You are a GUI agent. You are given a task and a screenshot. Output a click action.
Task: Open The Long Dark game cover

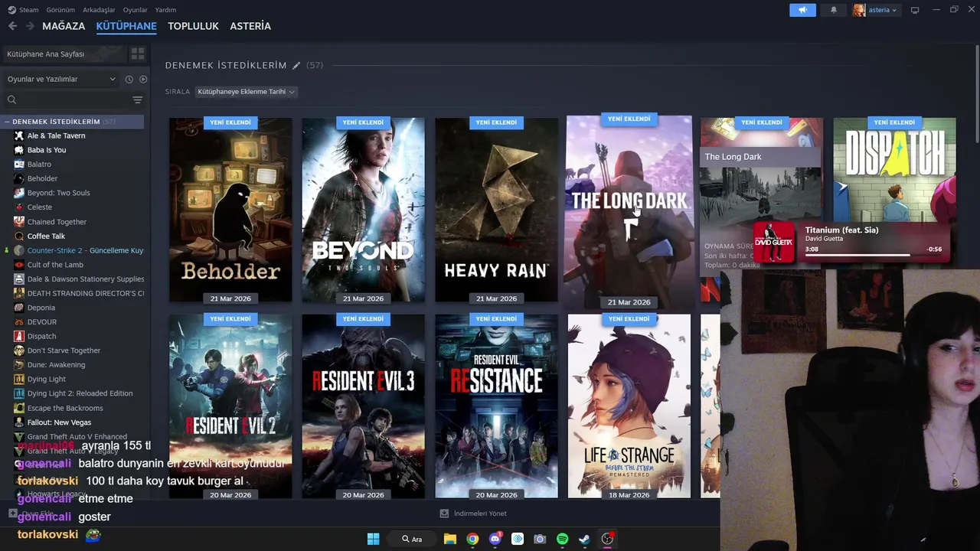629,210
